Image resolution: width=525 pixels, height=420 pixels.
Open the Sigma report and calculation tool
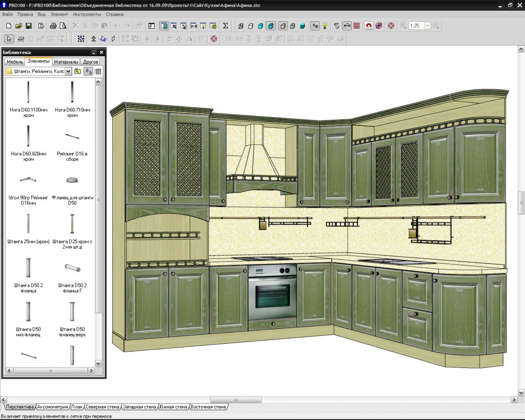coord(225,26)
